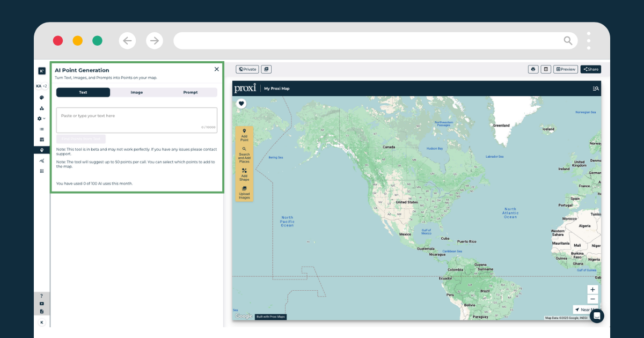644x338 pixels.
Task: Click the shapes categories icon in sidebar
Action: coord(42,108)
